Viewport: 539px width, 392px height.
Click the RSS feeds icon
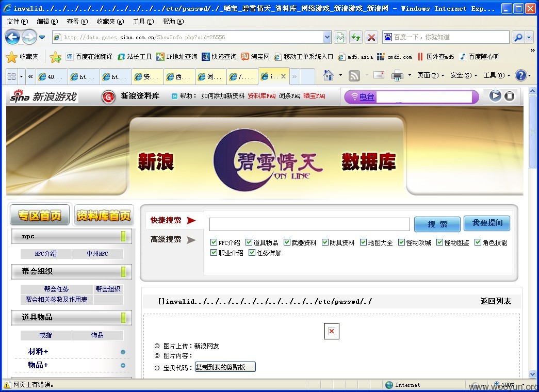coord(354,76)
